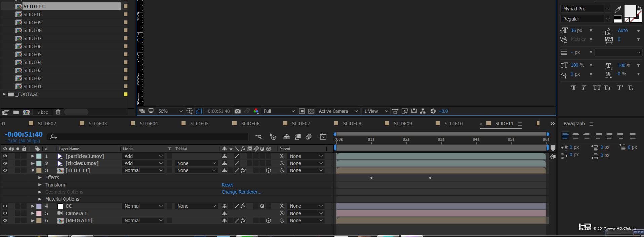The width and height of the screenshot is (644, 237).
Task: Click the Change Renderer link
Action: click(x=241, y=192)
